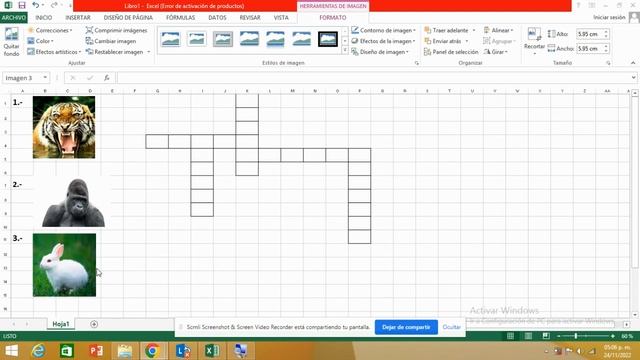640x360 pixels.
Task: Open the Correcciones options
Action: click(50, 30)
